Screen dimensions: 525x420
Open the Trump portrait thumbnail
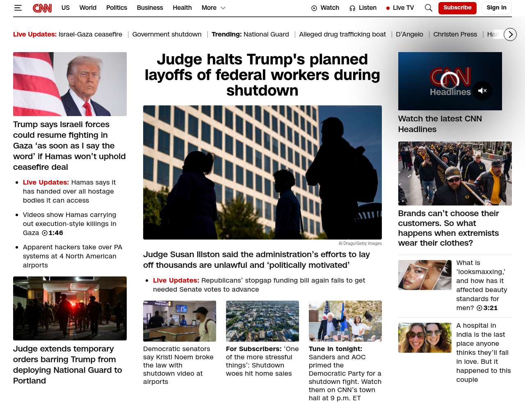click(x=70, y=84)
